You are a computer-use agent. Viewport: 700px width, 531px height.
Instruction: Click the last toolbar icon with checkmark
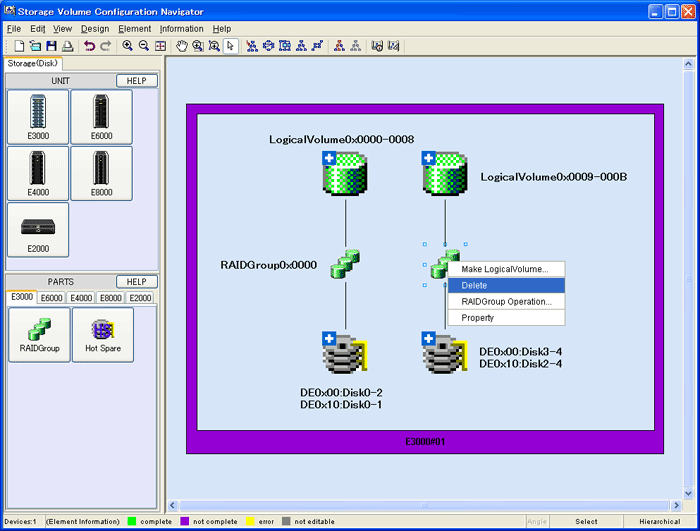pyautogui.click(x=393, y=46)
